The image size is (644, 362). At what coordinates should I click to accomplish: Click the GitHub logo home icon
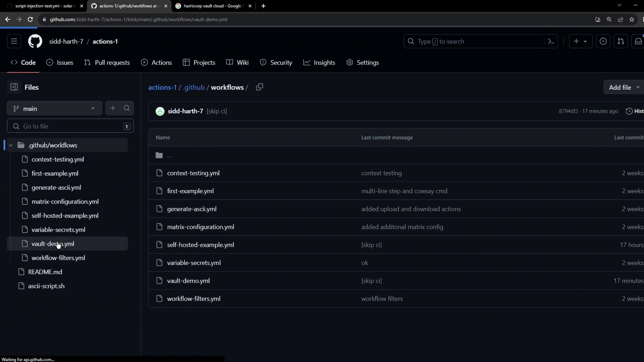35,42
